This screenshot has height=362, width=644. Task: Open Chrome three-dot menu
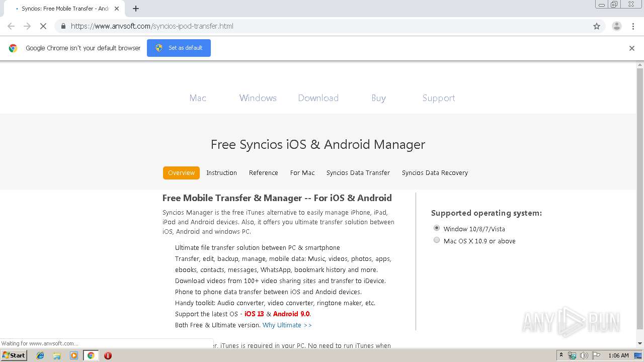coord(633,26)
